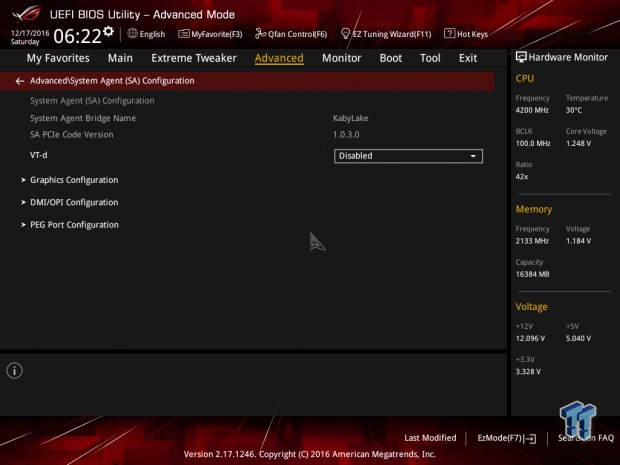Click CPU temperature 30°C value

coord(574,110)
